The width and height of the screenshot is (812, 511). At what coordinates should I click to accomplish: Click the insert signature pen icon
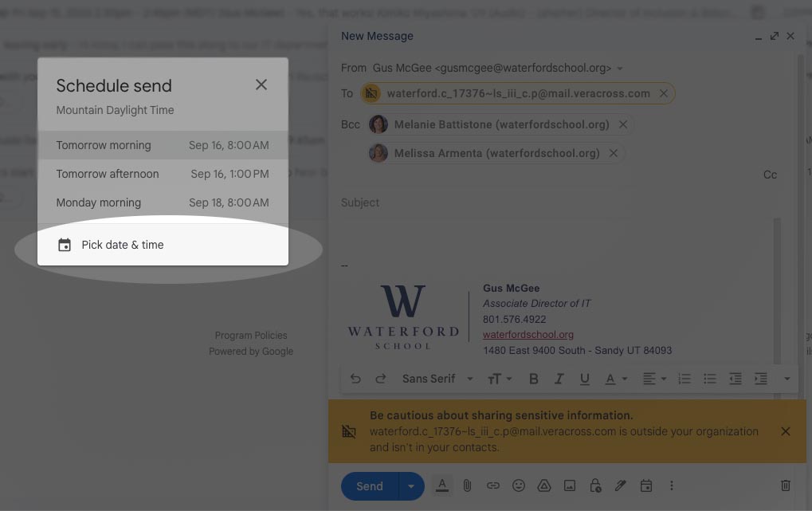coord(621,485)
